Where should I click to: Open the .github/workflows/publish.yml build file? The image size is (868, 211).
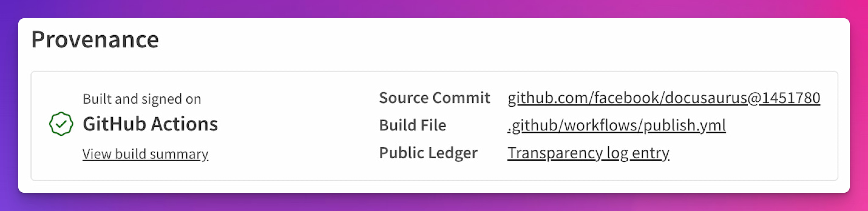pos(612,125)
